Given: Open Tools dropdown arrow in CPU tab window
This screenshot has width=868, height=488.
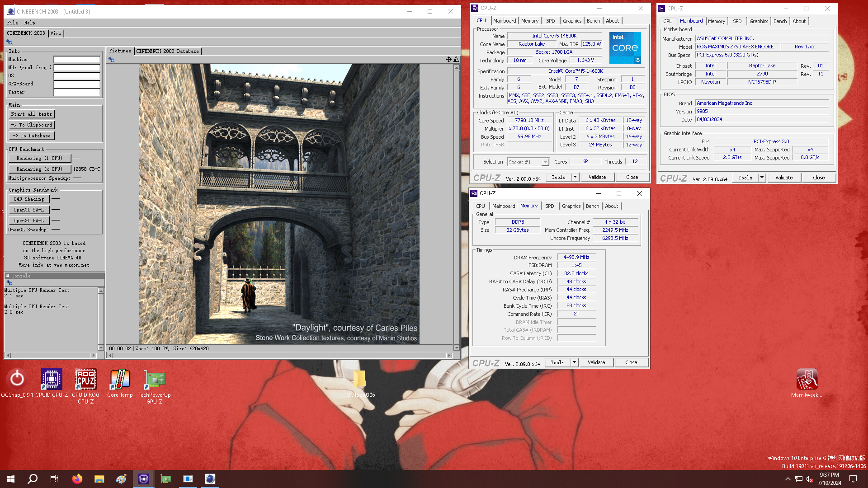Looking at the screenshot, I should 575,177.
